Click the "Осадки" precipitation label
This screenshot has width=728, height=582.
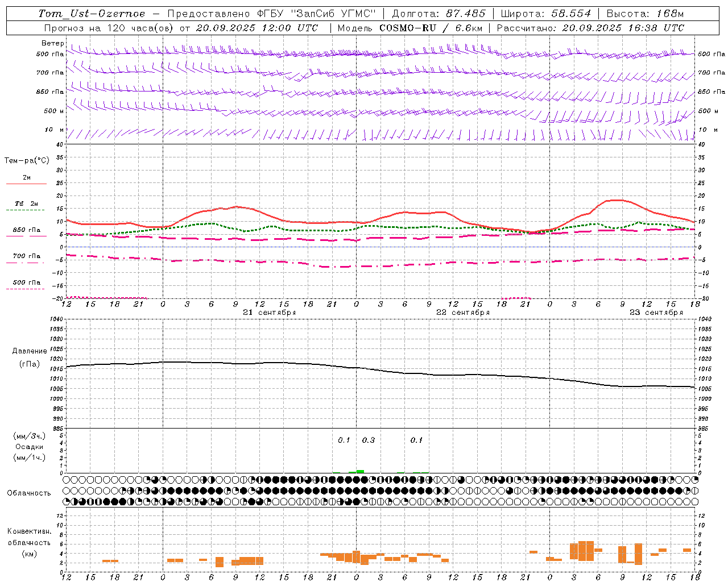coord(30,447)
